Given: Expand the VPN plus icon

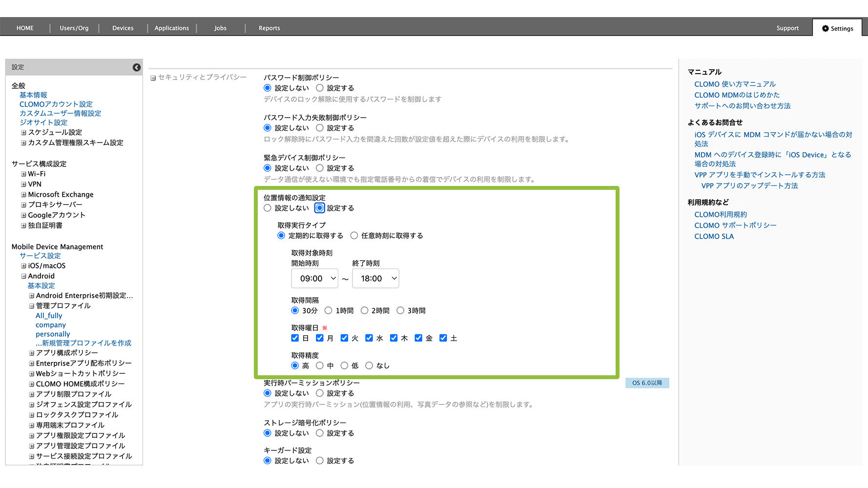Looking at the screenshot, I should (23, 184).
